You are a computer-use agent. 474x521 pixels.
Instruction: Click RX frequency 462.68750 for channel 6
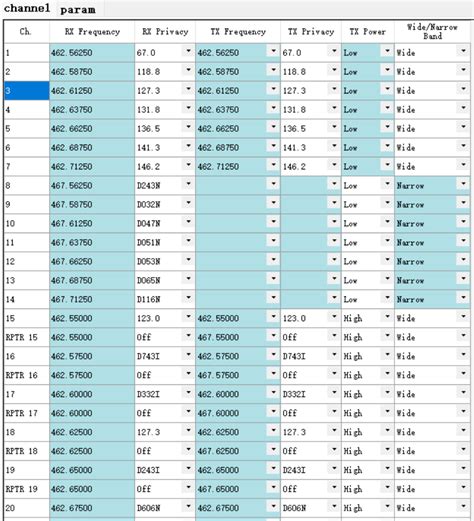point(92,148)
